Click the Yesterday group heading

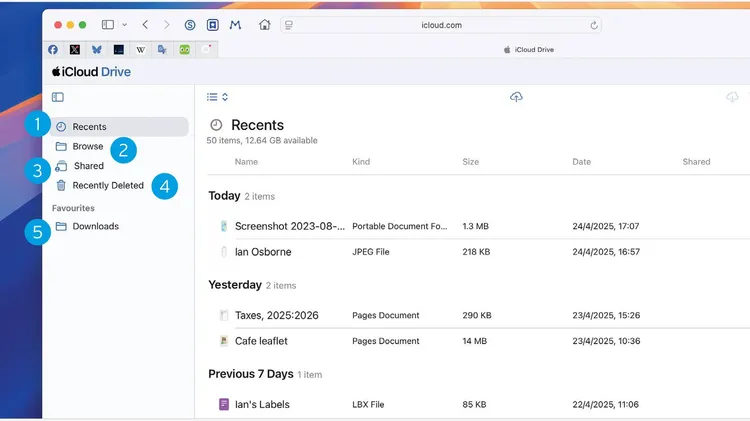[x=235, y=285]
